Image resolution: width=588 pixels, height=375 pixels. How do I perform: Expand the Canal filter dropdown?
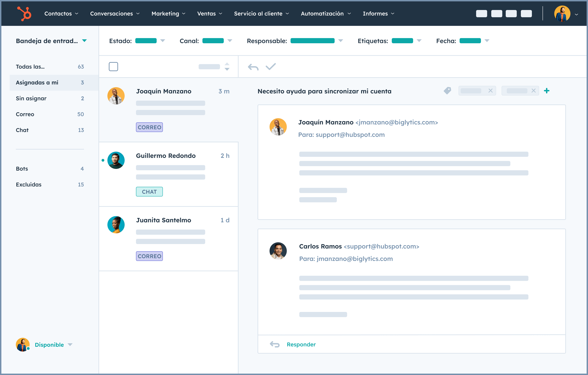point(230,41)
